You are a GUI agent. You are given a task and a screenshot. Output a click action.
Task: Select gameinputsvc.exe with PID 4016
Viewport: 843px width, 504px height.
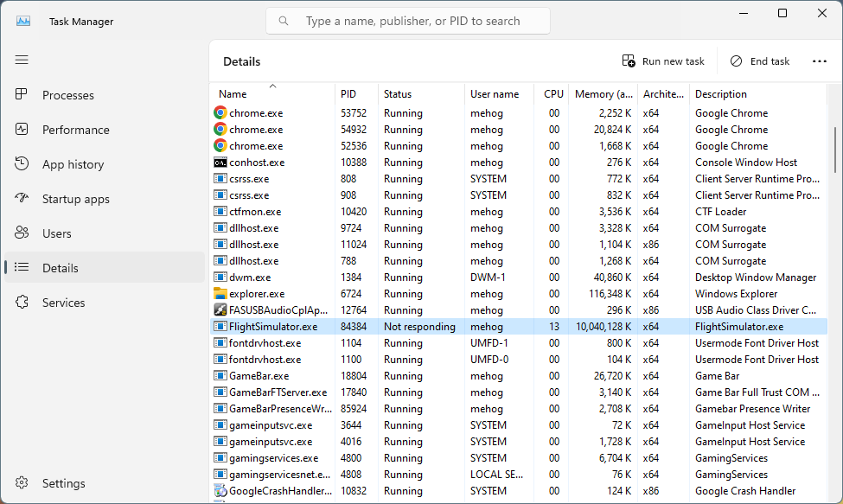point(271,442)
